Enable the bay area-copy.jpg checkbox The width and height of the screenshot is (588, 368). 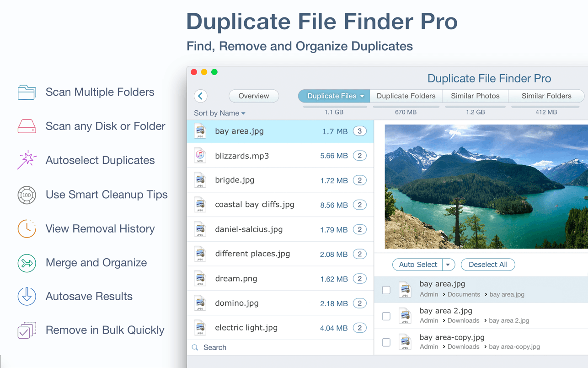click(x=386, y=342)
